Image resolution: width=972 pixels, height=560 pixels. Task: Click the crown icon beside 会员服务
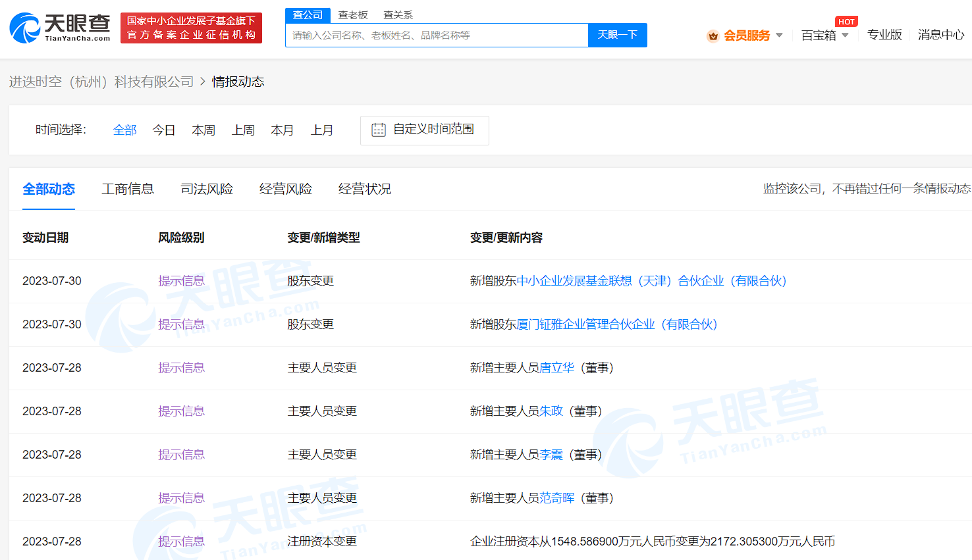click(713, 36)
